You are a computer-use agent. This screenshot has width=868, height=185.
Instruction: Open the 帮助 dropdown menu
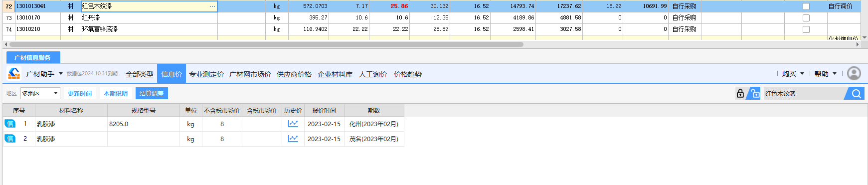pyautogui.click(x=826, y=74)
